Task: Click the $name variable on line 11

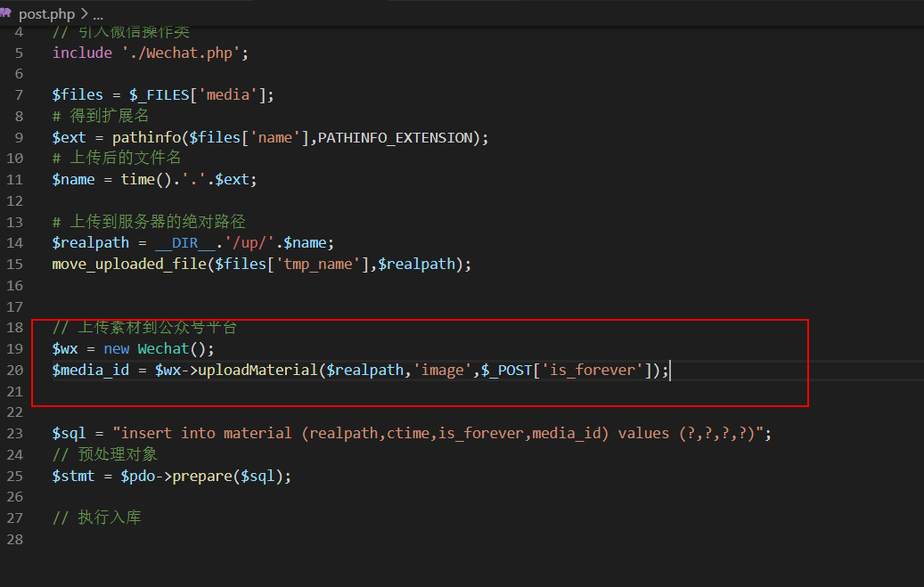Action: [x=73, y=179]
